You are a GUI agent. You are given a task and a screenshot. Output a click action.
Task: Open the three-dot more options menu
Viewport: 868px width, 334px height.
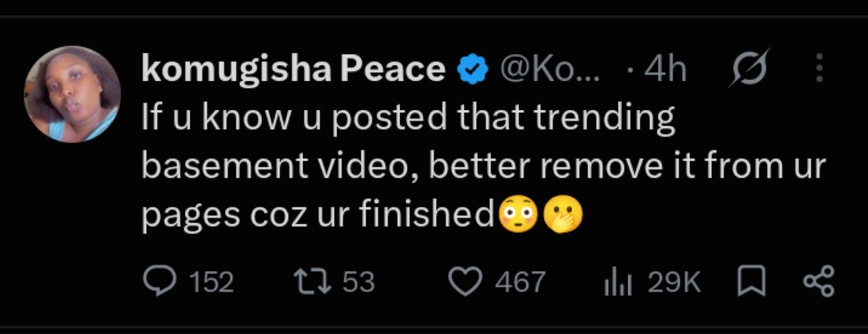(820, 69)
